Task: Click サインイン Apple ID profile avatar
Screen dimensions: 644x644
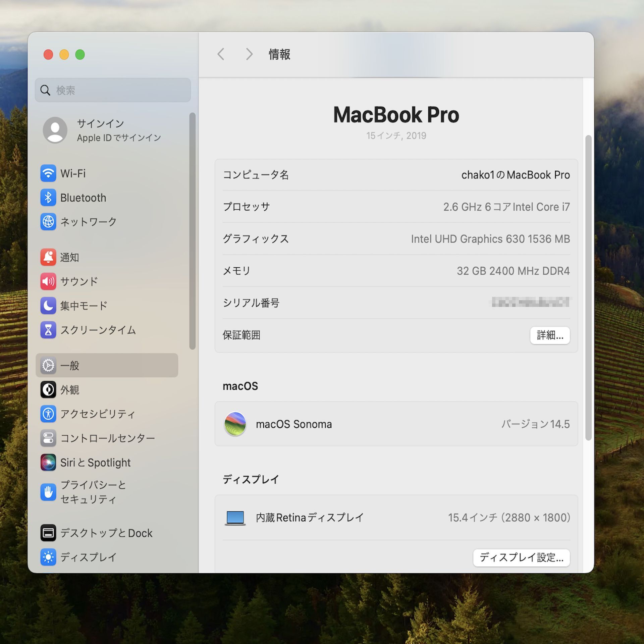Action: coord(55,130)
